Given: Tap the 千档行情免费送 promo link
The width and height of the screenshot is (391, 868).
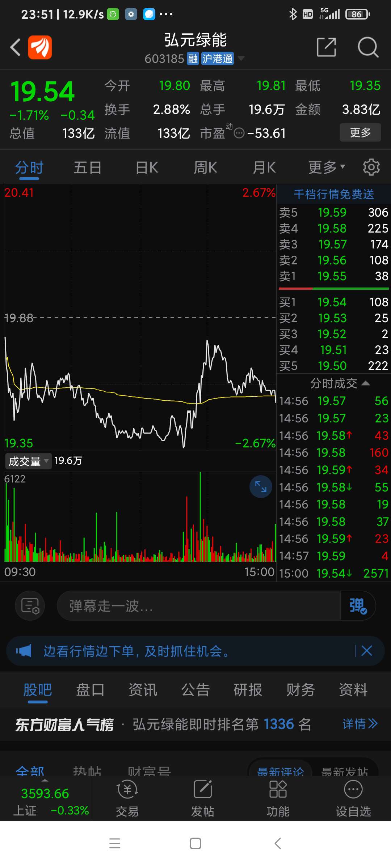Looking at the screenshot, I should coord(333,194).
